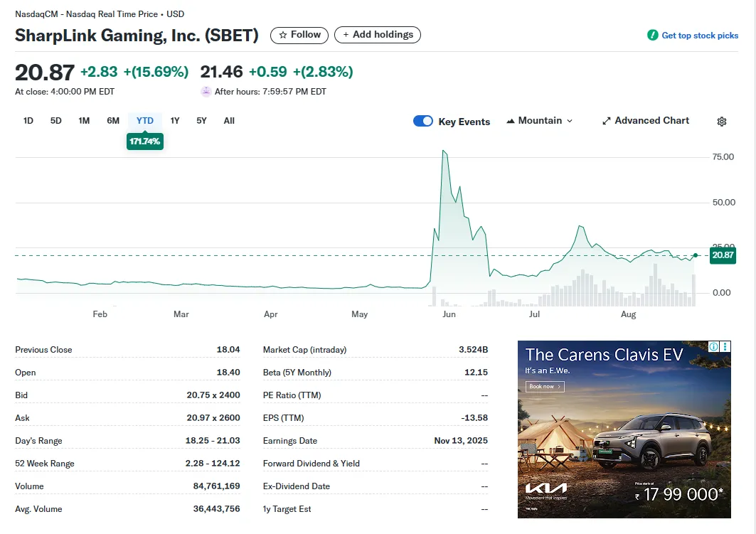This screenshot has width=756, height=534.
Task: Click Book now in the Kia ad
Action: pos(545,387)
